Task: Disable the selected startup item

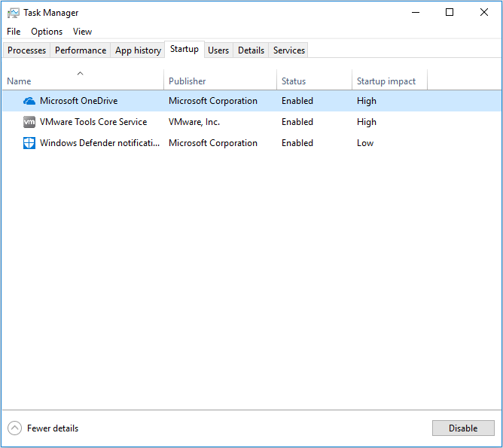Action: [463, 428]
